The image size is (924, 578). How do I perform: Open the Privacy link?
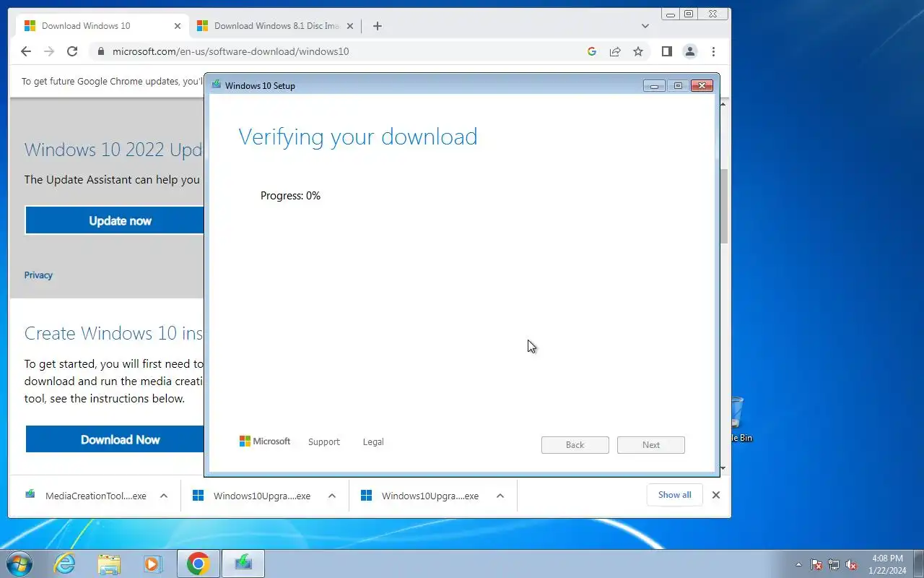(x=38, y=275)
